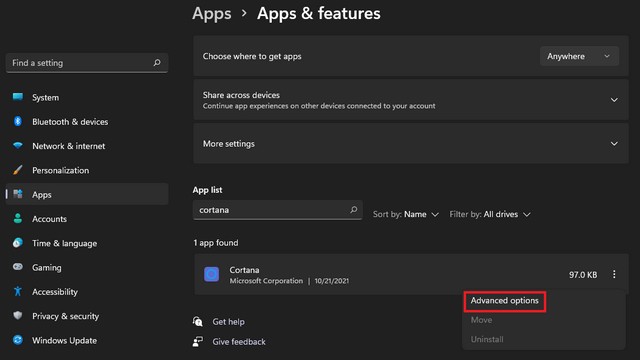Click the System monitor icon in sidebar
The image size is (640, 360).
pyautogui.click(x=18, y=97)
